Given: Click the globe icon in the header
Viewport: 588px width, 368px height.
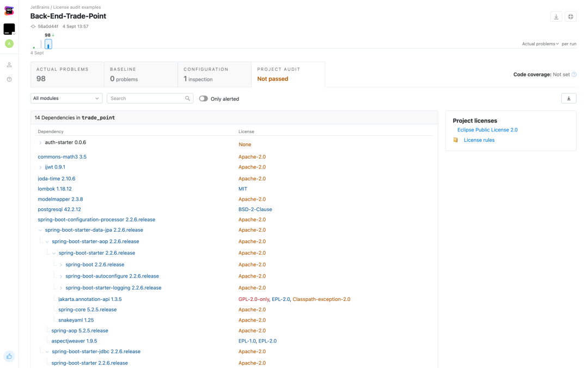Looking at the screenshot, I should 571,16.
